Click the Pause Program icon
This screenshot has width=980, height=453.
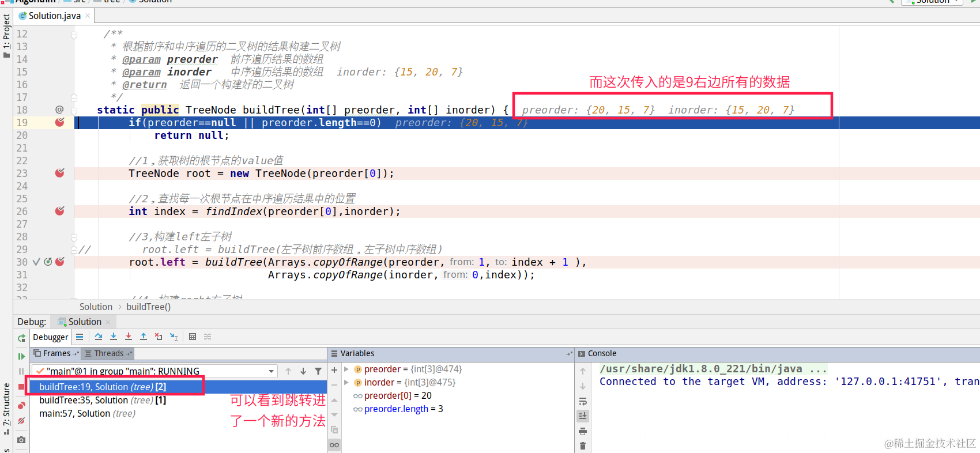pyautogui.click(x=21, y=372)
